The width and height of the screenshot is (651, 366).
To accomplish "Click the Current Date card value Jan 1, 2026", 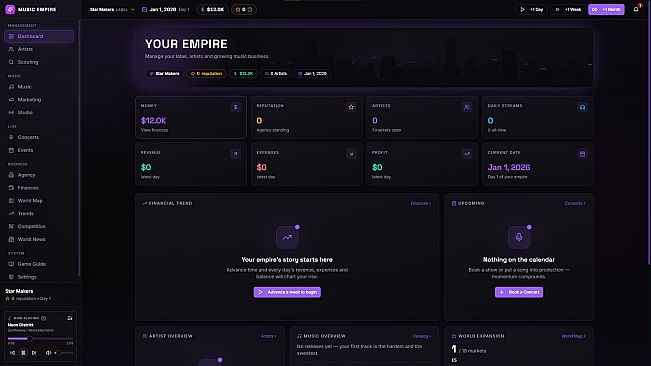I will tap(509, 167).
